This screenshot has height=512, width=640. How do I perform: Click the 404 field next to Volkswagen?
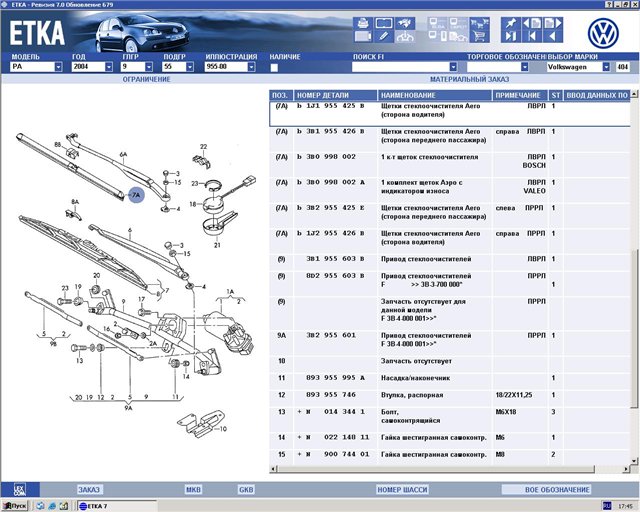(x=623, y=67)
